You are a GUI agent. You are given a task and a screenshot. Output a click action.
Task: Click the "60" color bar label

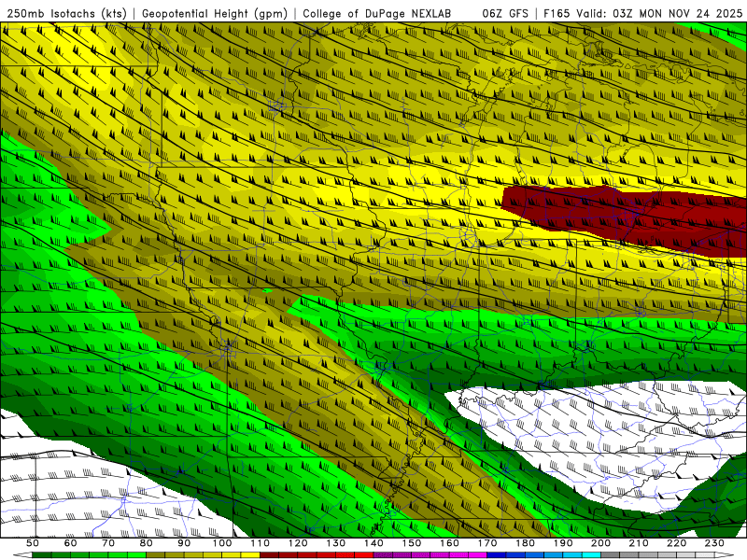71,543
